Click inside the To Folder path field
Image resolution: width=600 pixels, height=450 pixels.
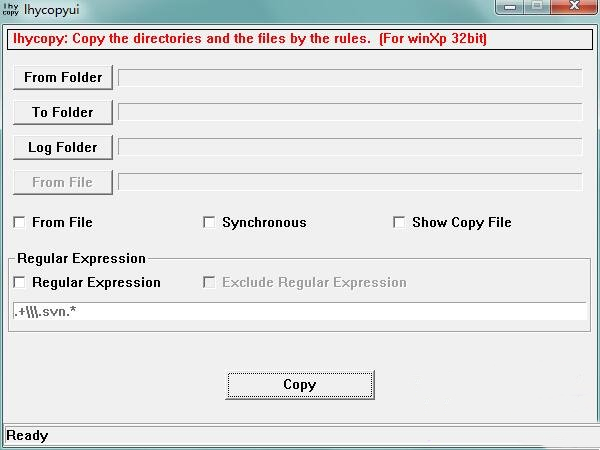(350, 112)
